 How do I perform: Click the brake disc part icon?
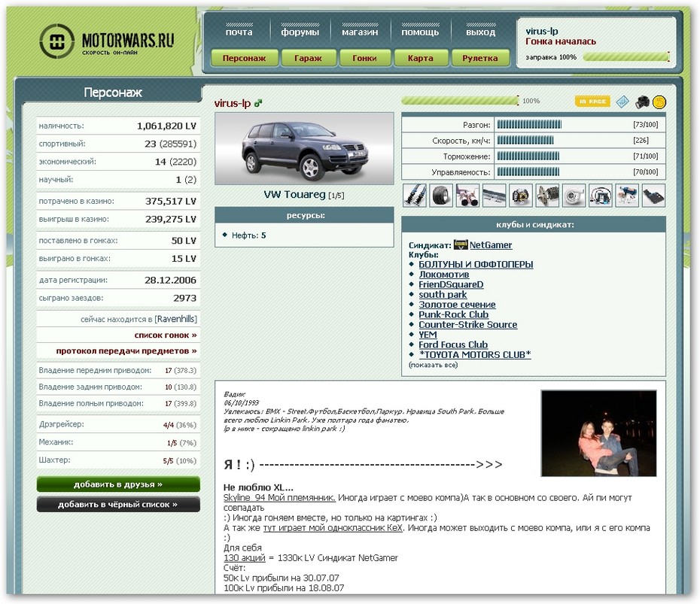521,196
